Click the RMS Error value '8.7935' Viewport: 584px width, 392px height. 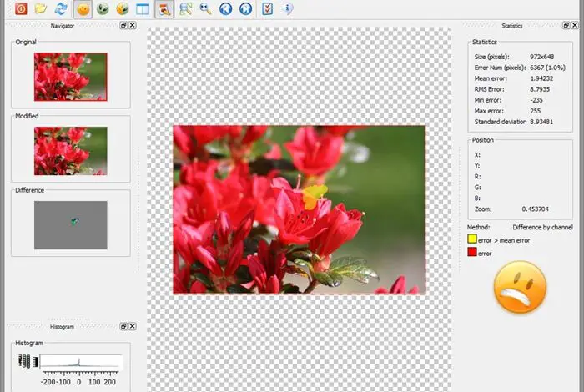[540, 89]
